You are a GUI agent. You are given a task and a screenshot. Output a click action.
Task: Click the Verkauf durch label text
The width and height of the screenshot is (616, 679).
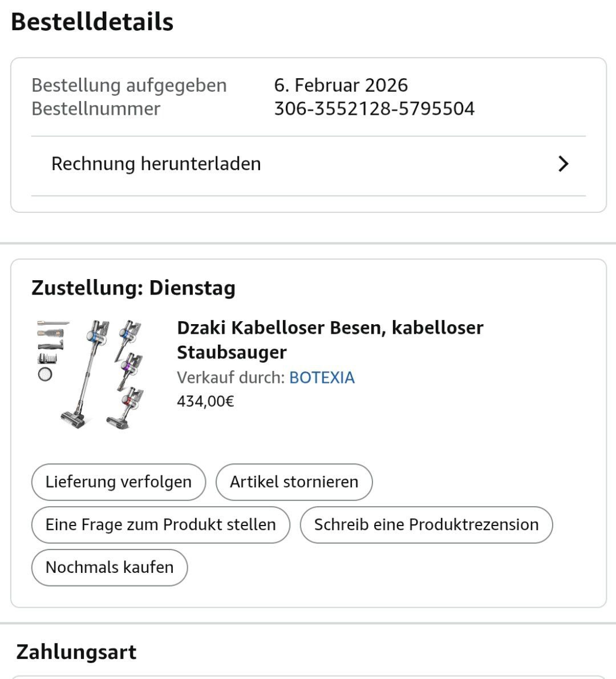click(x=230, y=378)
